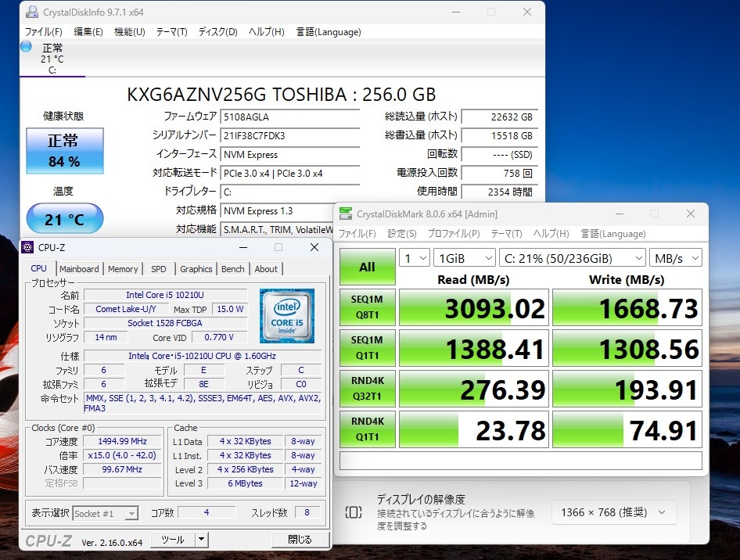Click the read result 276.39
Image resolution: width=740 pixels, height=560 pixels.
[x=474, y=389]
